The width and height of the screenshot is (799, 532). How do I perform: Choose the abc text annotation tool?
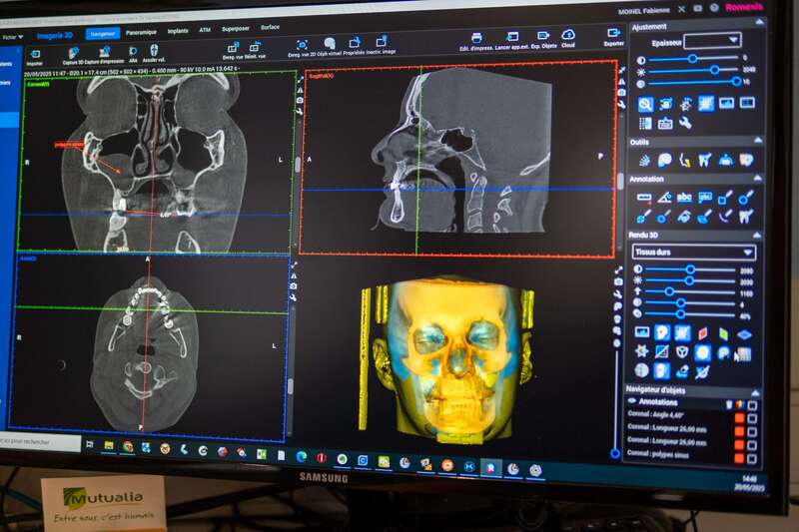click(684, 198)
